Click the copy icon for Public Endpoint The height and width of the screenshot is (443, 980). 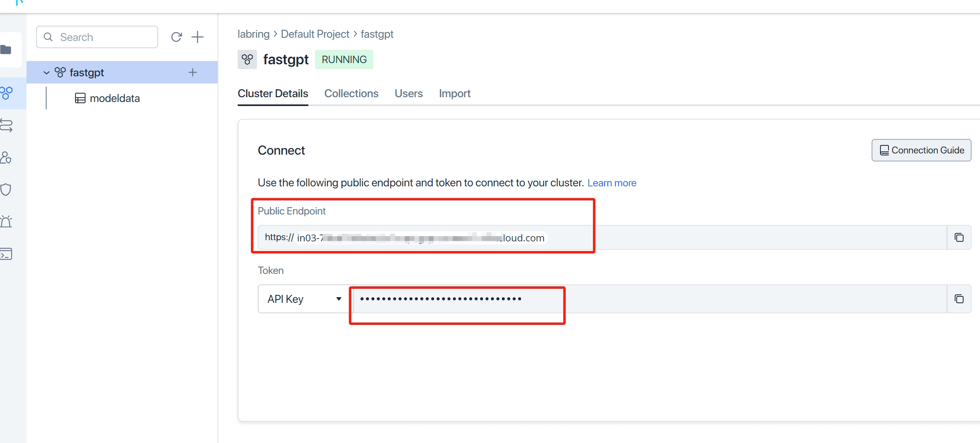960,237
